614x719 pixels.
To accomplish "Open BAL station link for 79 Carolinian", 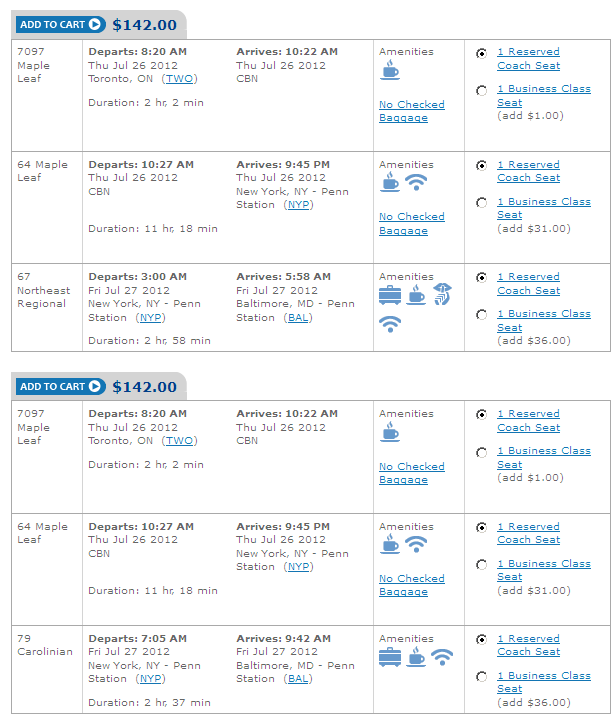I will tap(298, 679).
